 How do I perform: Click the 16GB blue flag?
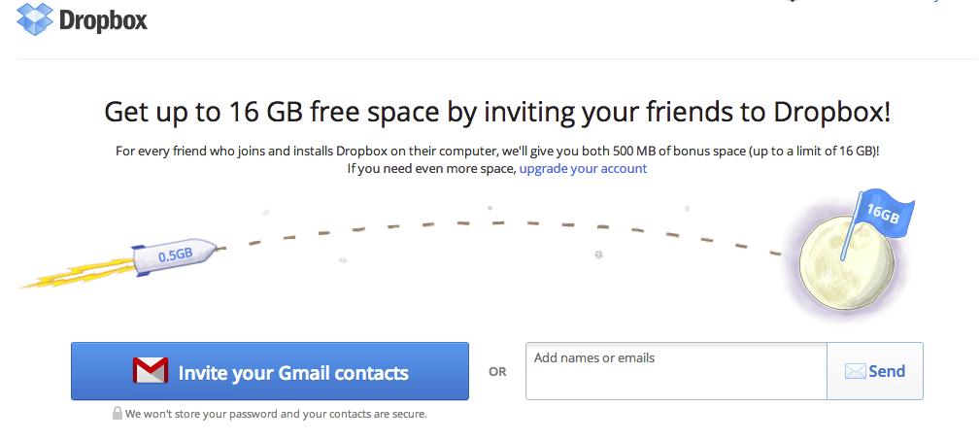pos(881,215)
